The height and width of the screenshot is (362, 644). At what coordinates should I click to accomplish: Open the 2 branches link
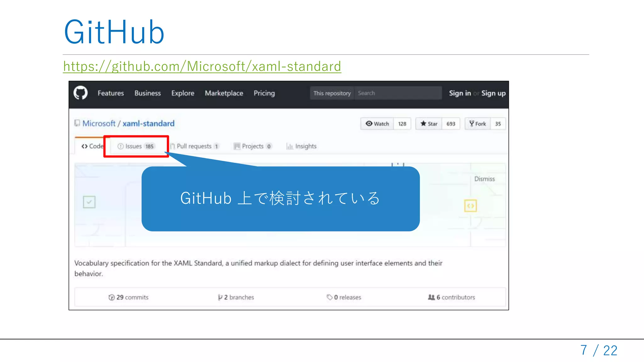[x=236, y=297]
